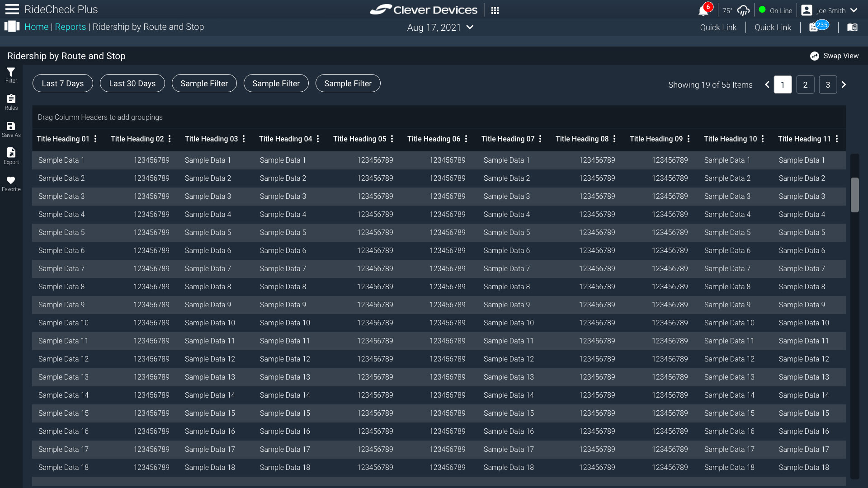The height and width of the screenshot is (488, 868).
Task: Apply the Last 30 Days filter
Action: pyautogui.click(x=132, y=83)
